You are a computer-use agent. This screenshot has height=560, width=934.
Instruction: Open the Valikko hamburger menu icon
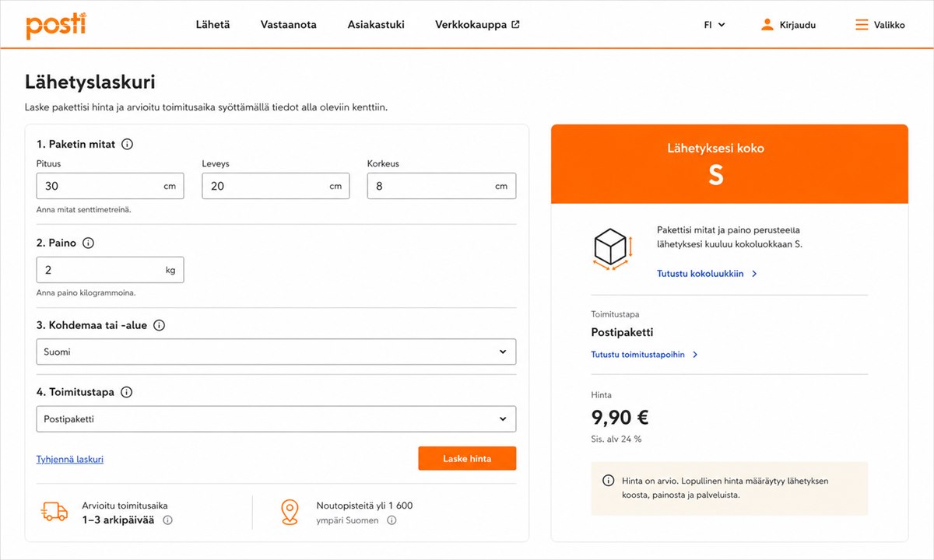coord(862,25)
